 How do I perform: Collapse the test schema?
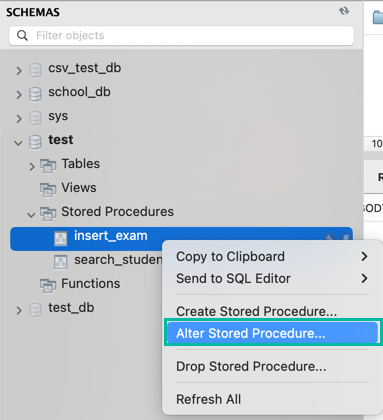tap(18, 143)
